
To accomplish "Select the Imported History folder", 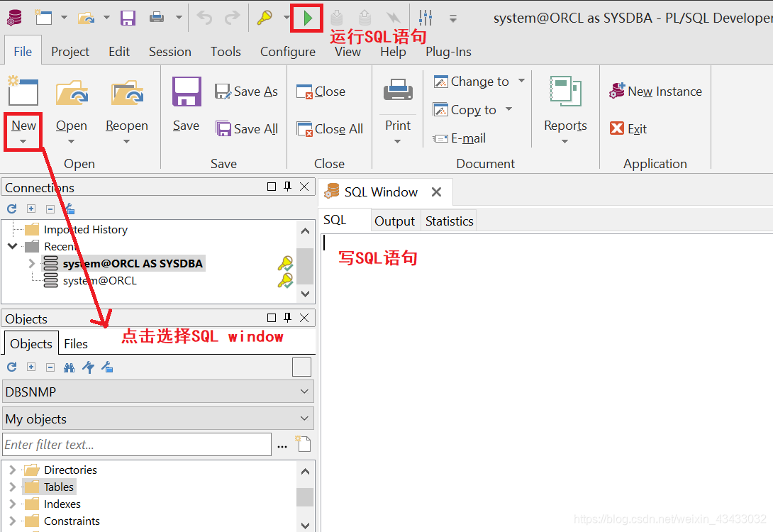I will (85, 229).
